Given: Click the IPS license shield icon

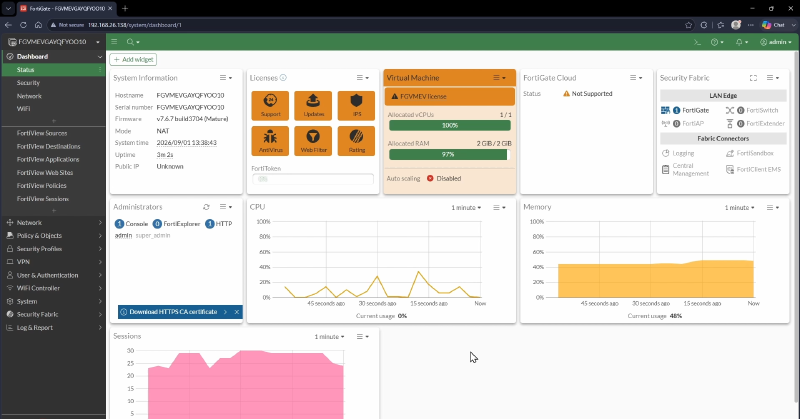Looking at the screenshot, I should 356,106.
